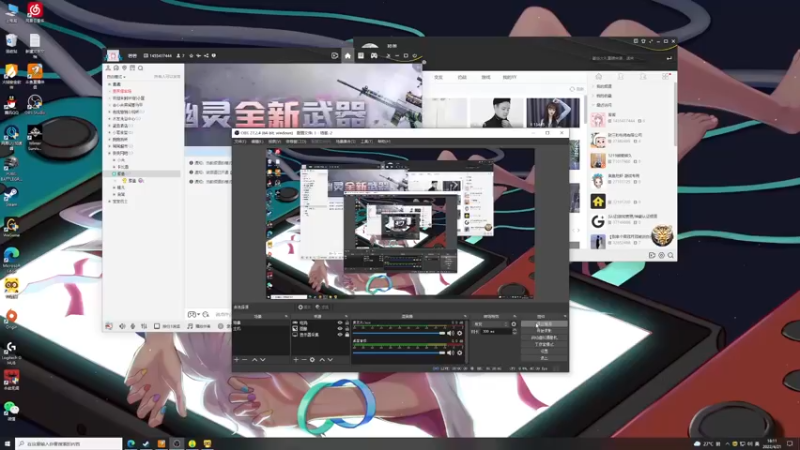Pop out OBS Scenes dock via header icon
This screenshot has width=800, height=450.
[x=286, y=316]
